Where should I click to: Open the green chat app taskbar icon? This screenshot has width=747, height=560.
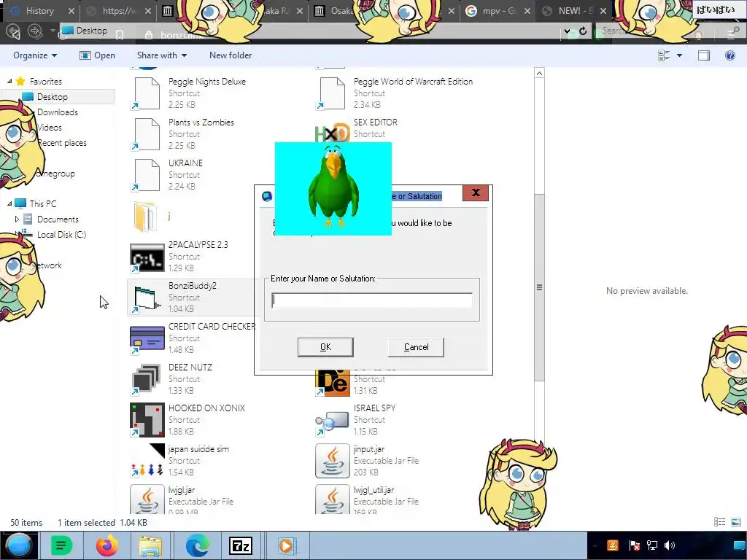tap(61, 545)
